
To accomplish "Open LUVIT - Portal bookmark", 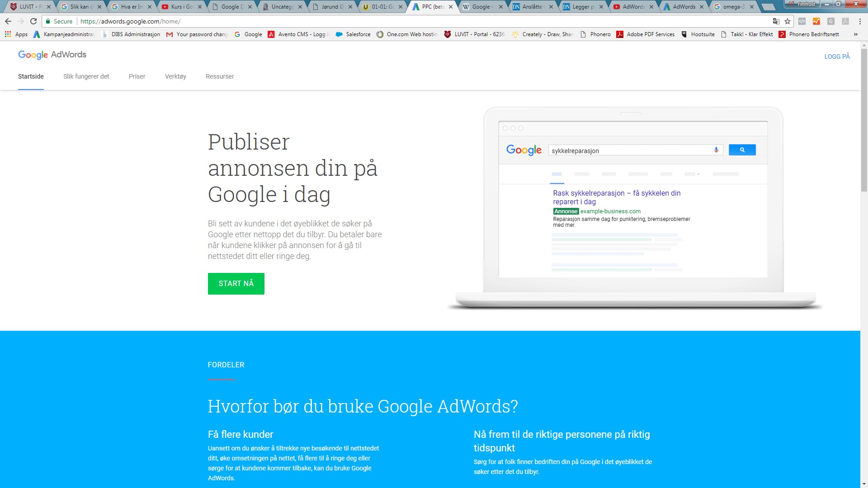I will 474,34.
